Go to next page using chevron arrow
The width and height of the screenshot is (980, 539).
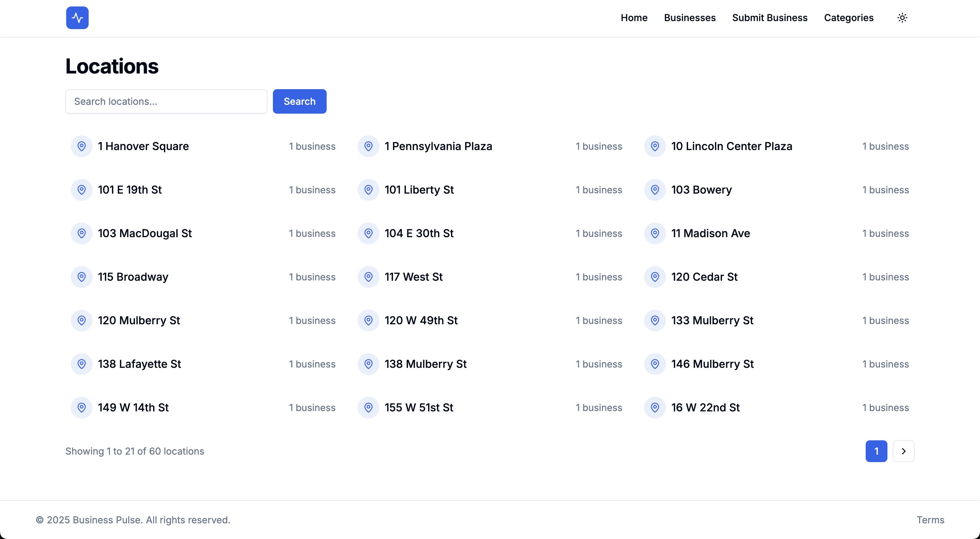click(x=903, y=451)
